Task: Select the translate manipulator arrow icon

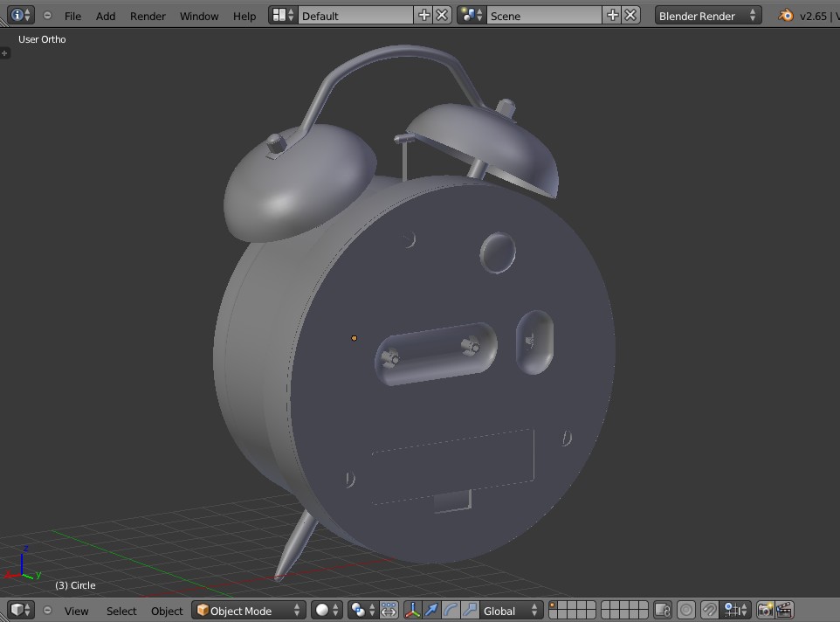Action: pyautogui.click(x=431, y=610)
